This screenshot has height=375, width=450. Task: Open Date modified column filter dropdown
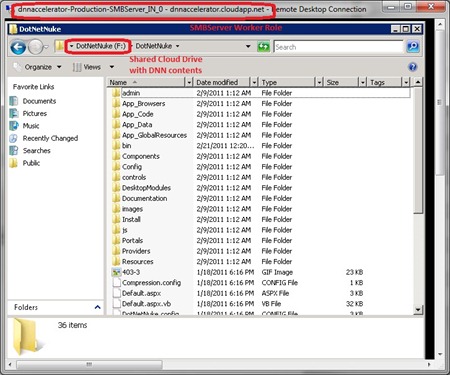254,82
